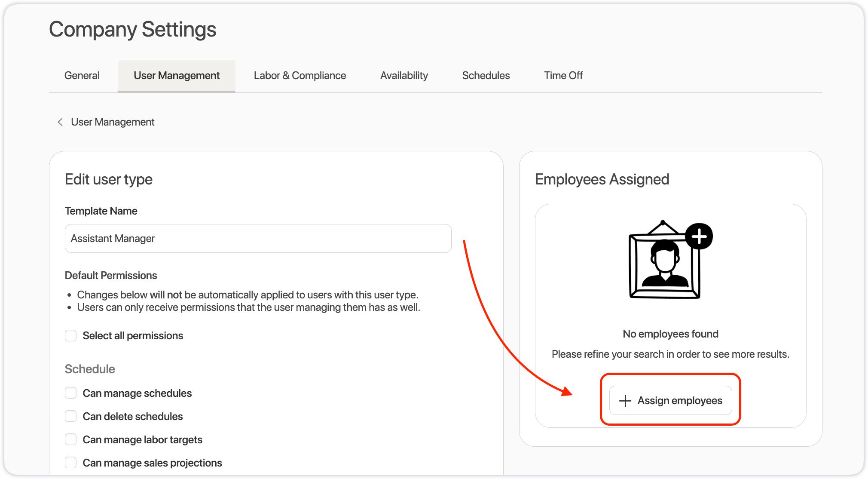Check Select all permissions checkbox
Image resolution: width=868 pixels, height=479 pixels.
point(71,335)
